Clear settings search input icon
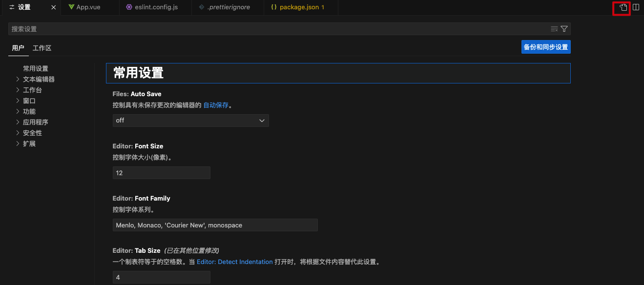Viewport: 644px width, 285px height. [x=554, y=29]
